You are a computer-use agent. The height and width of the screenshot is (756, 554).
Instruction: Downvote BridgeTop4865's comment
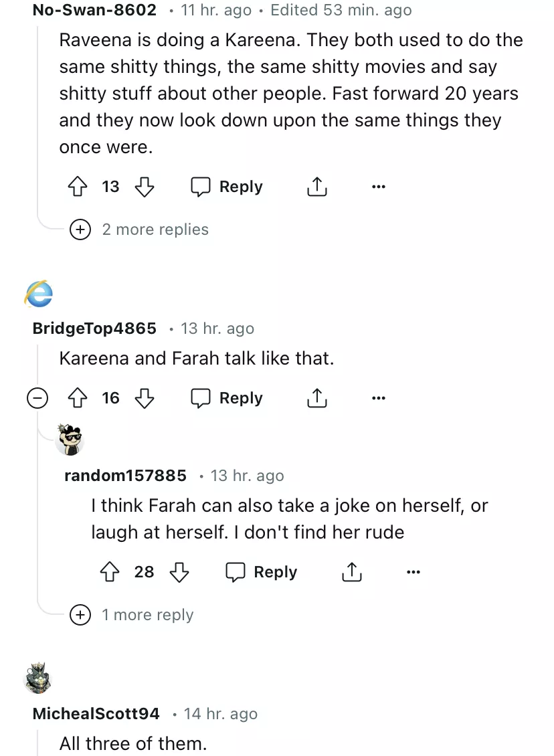point(145,399)
